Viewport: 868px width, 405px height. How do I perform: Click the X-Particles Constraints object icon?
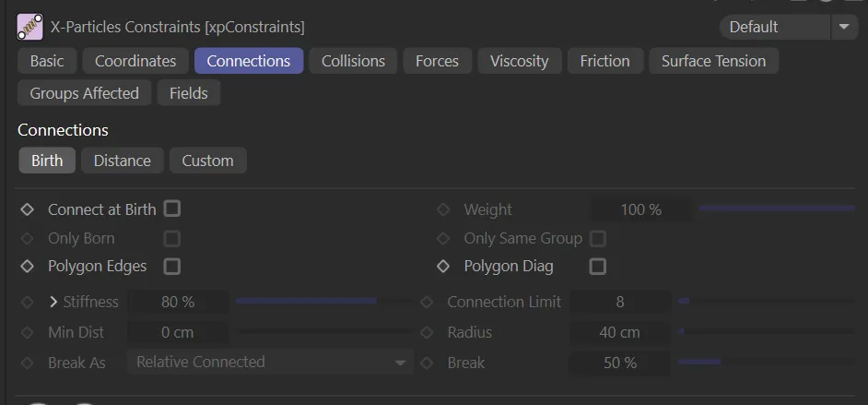[x=29, y=27]
